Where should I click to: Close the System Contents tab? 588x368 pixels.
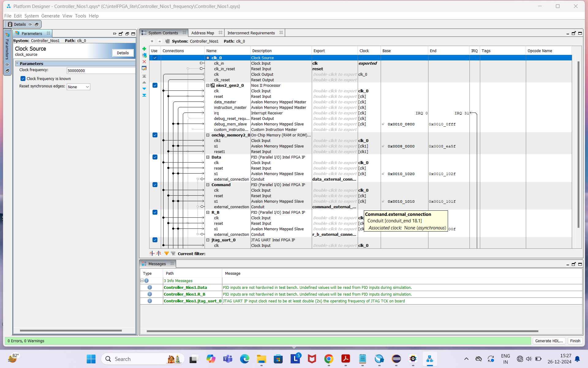click(x=184, y=33)
